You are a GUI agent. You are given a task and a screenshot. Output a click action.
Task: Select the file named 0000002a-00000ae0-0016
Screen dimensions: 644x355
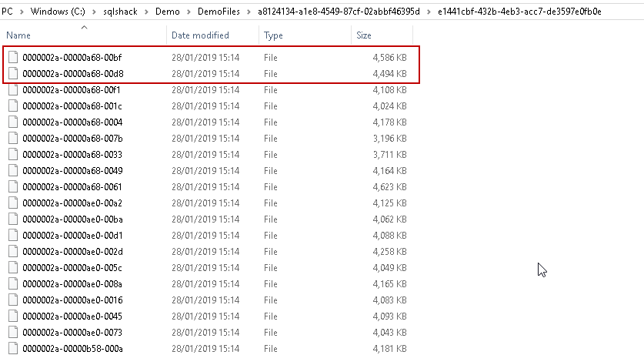(72, 300)
